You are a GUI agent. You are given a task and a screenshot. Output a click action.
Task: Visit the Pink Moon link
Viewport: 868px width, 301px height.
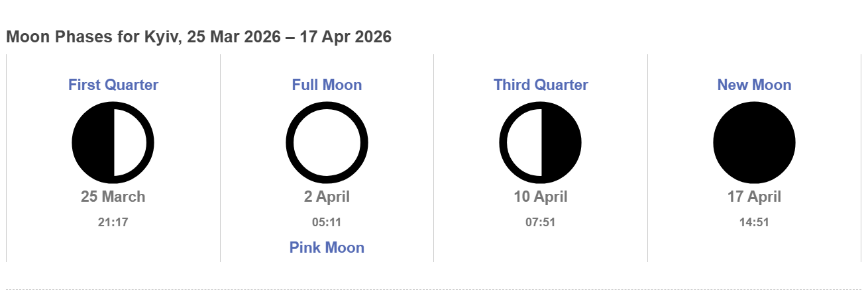pos(327,247)
